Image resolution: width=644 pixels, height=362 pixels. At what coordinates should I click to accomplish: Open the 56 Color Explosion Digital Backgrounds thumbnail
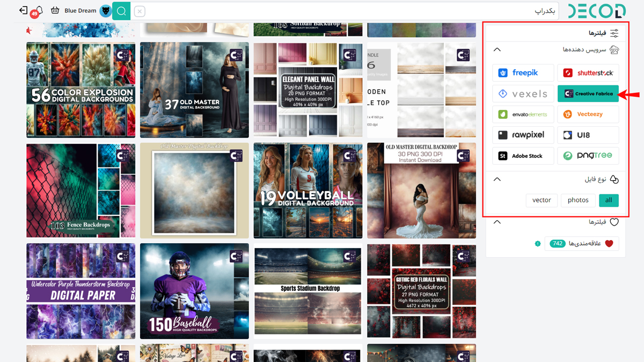click(x=80, y=90)
